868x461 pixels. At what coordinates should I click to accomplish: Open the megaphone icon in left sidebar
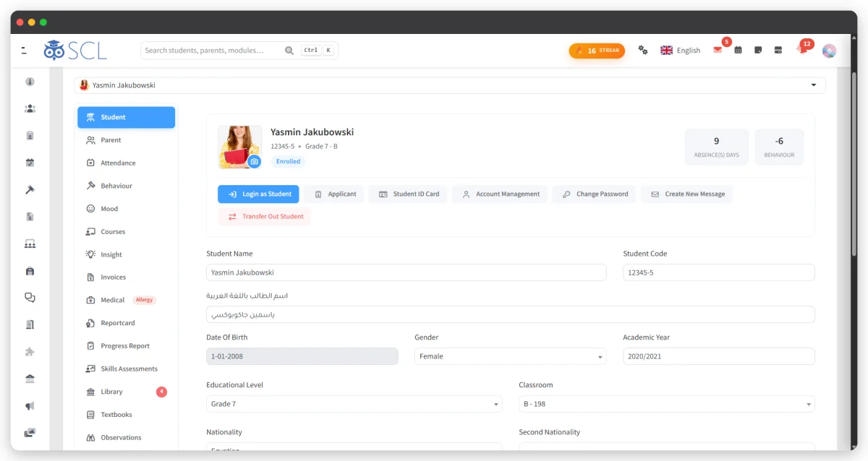[x=30, y=406]
